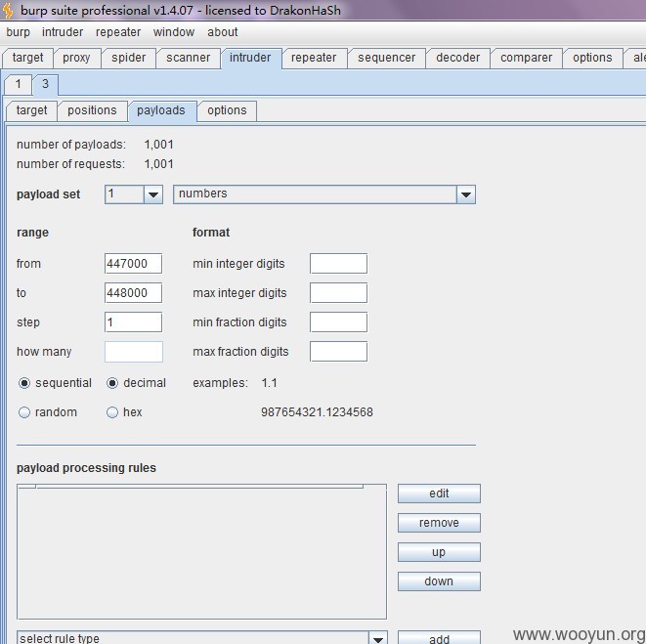Switch to the main target tab
This screenshot has height=644, width=646.
27,58
